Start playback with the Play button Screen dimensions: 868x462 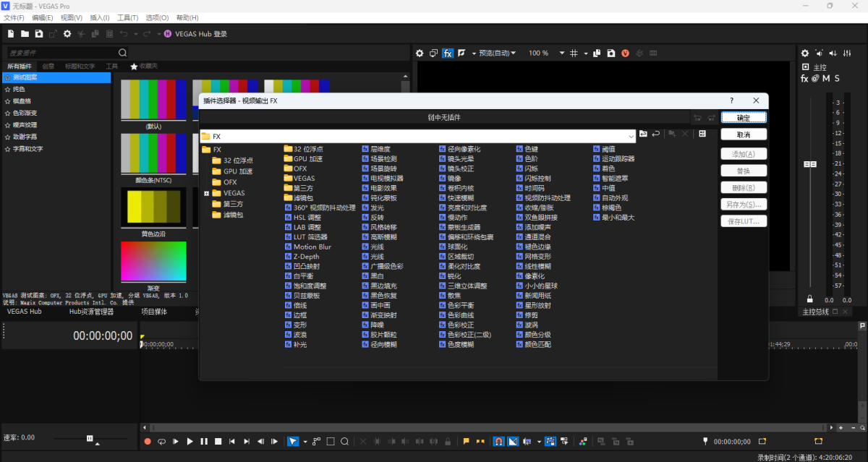tap(190, 441)
